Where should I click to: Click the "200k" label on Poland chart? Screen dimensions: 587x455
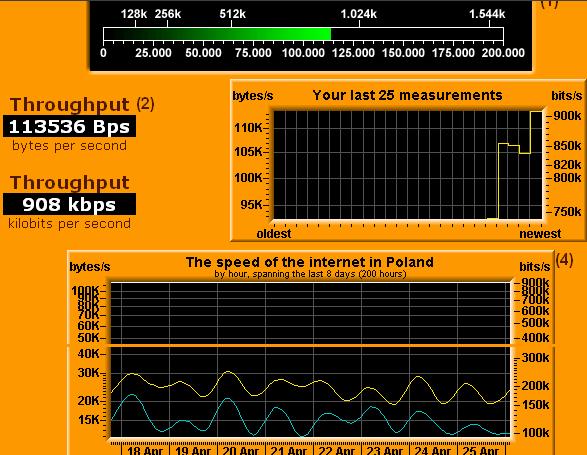[535, 386]
